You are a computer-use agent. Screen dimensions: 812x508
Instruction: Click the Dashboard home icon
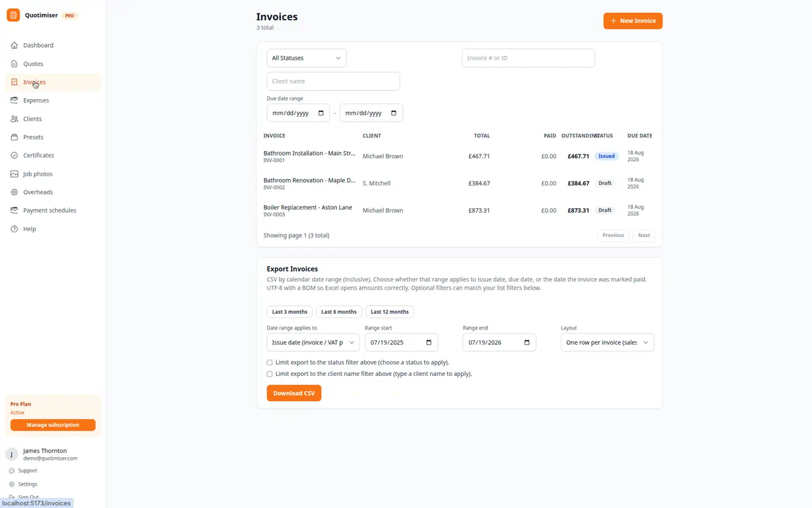click(x=15, y=45)
